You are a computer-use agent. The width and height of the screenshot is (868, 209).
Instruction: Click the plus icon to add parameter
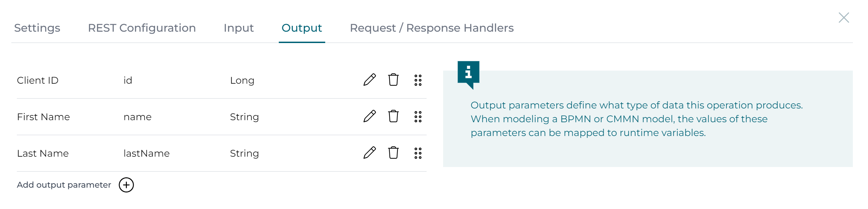click(126, 185)
